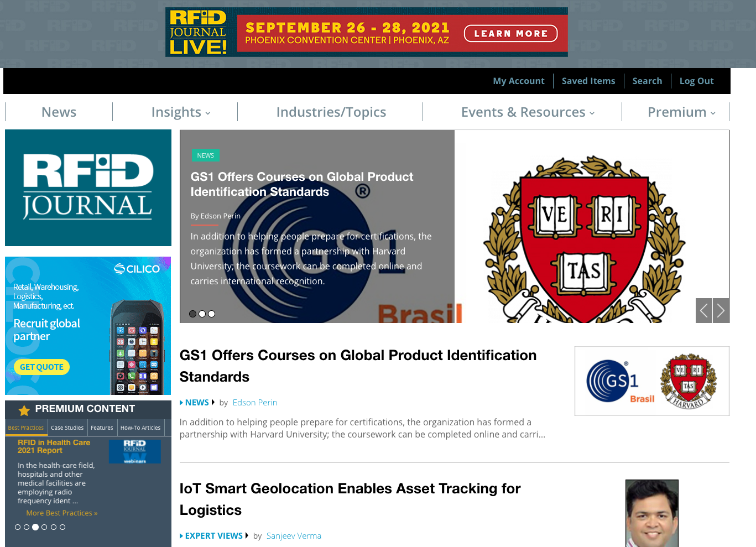
Task: Open the News menu
Action: [59, 112]
